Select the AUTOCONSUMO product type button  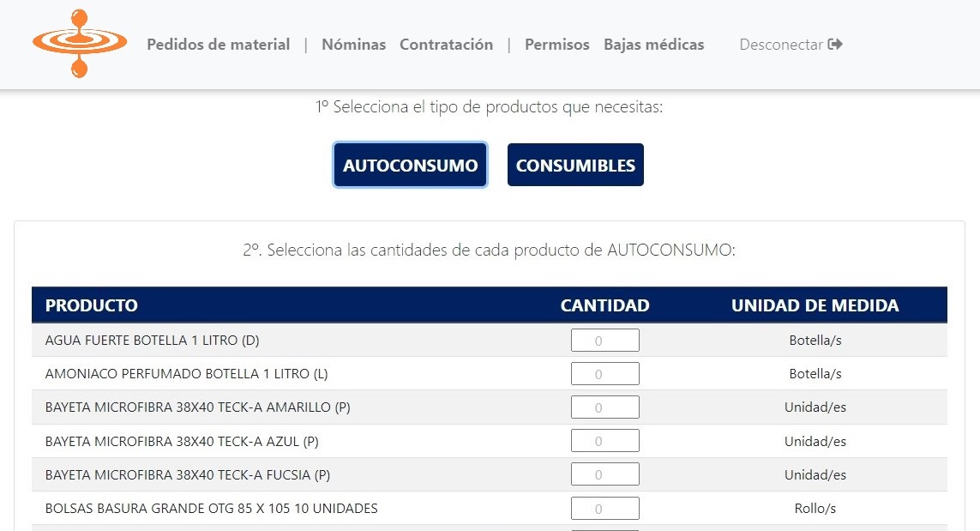click(x=410, y=165)
